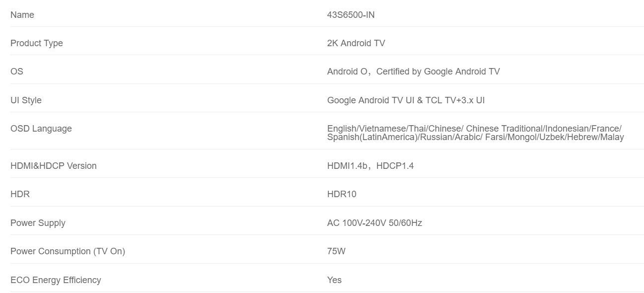Select the Google Android TV UI value
Image resolution: width=644 pixels, height=293 pixels.
405,100
